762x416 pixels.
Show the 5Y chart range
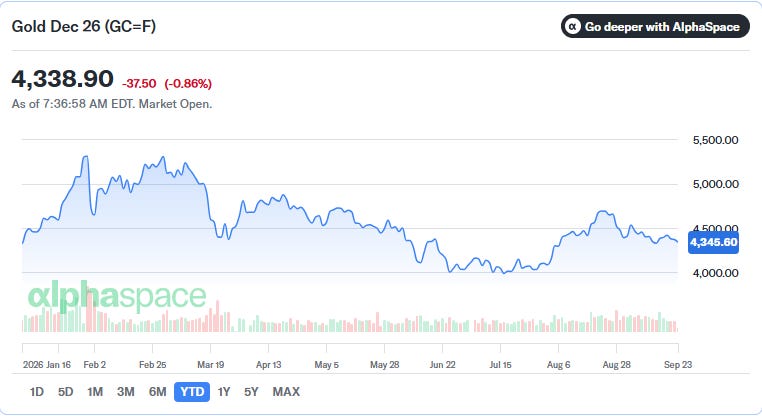[x=251, y=392]
